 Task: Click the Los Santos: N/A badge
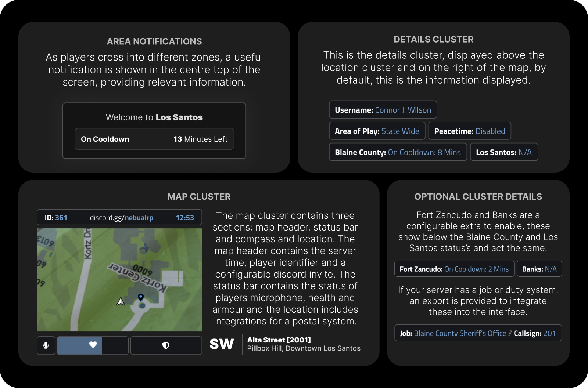pos(503,152)
